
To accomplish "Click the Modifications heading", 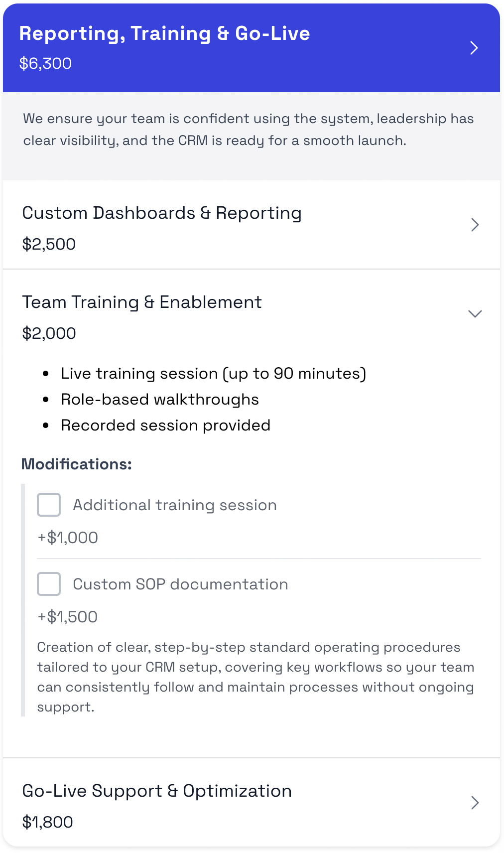I will click(x=77, y=464).
